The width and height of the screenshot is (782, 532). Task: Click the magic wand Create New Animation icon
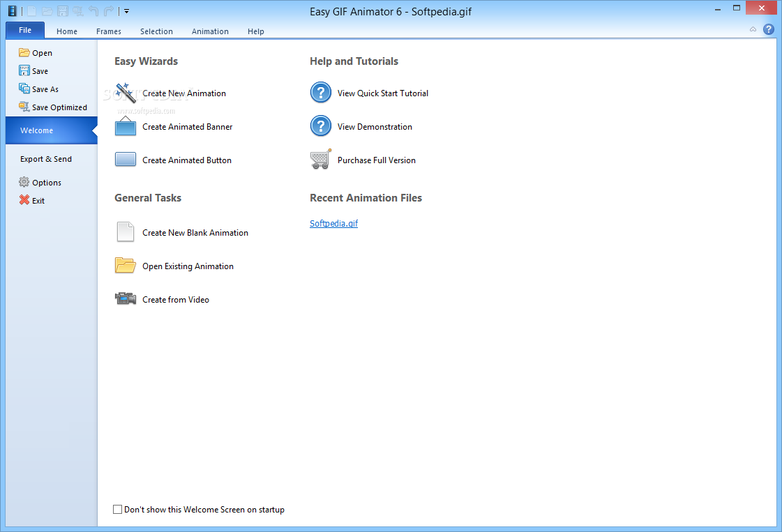pos(125,93)
